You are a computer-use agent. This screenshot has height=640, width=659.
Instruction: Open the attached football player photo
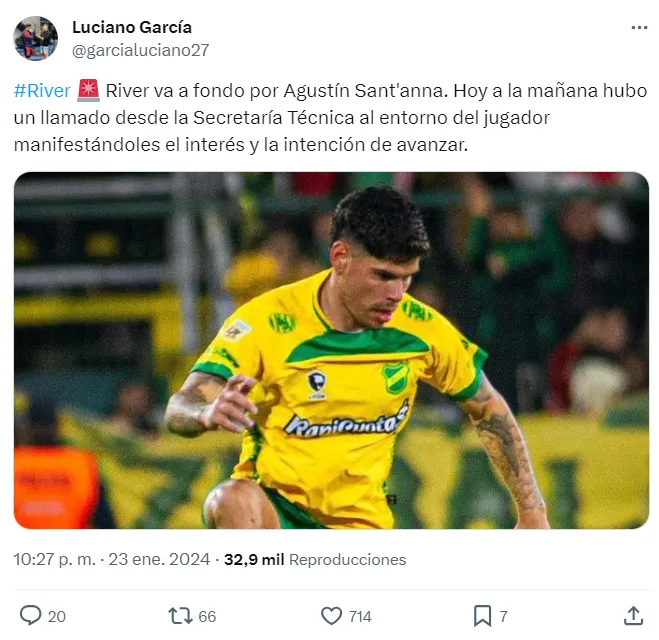tap(331, 350)
